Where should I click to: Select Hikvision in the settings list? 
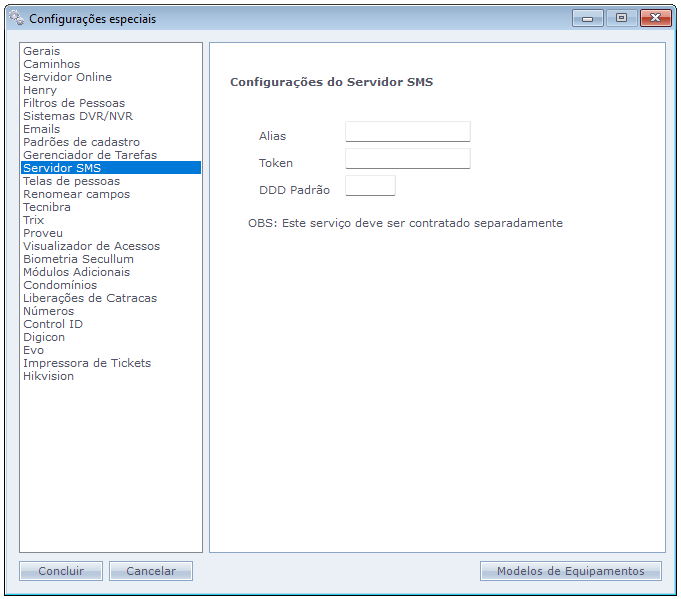(48, 376)
